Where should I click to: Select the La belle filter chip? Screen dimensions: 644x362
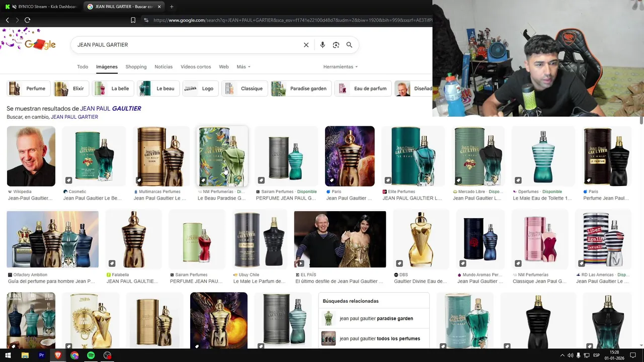pyautogui.click(x=113, y=88)
